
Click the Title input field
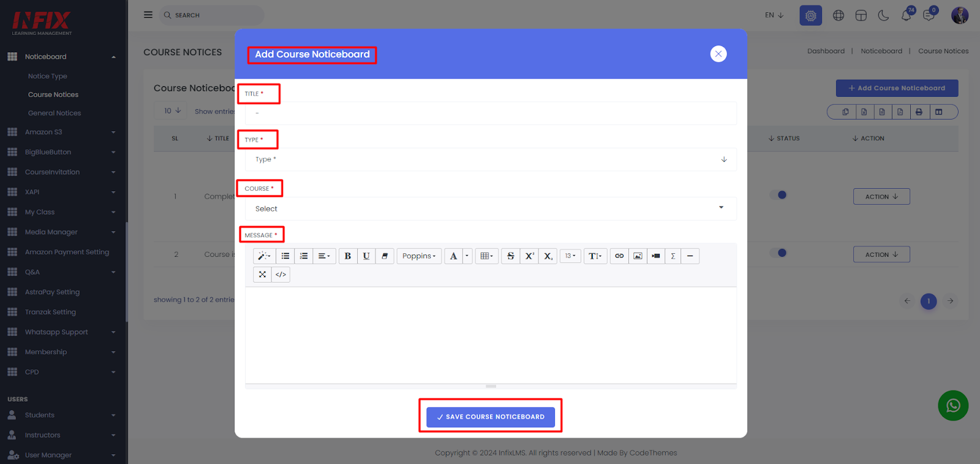pos(491,113)
